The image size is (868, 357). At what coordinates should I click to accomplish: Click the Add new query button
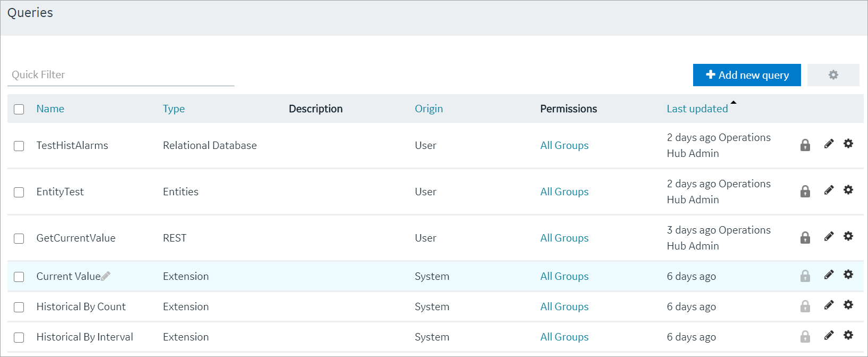[x=747, y=75]
